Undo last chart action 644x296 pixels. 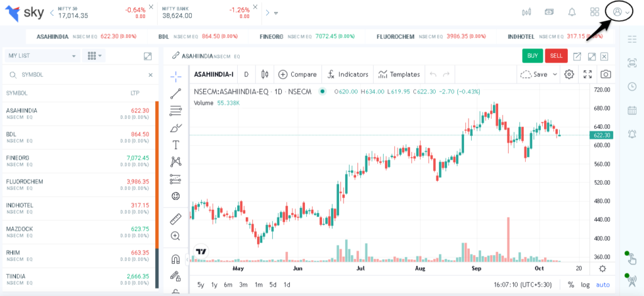click(x=433, y=74)
